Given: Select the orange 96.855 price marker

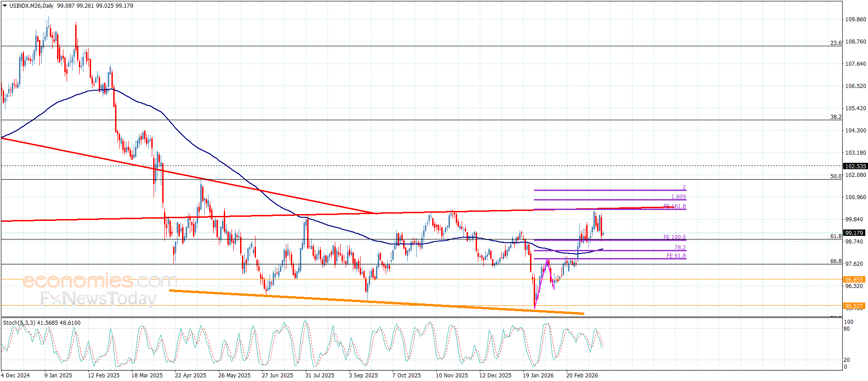Looking at the screenshot, I should (854, 280).
